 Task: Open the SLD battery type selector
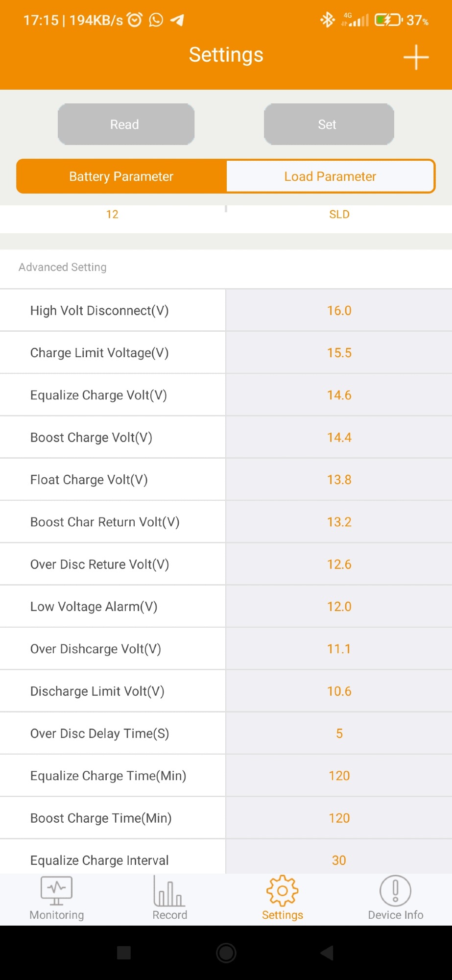(x=339, y=215)
